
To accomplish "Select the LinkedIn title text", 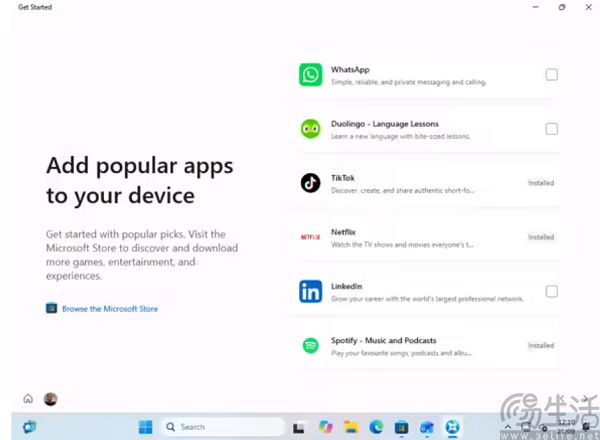I will point(346,286).
